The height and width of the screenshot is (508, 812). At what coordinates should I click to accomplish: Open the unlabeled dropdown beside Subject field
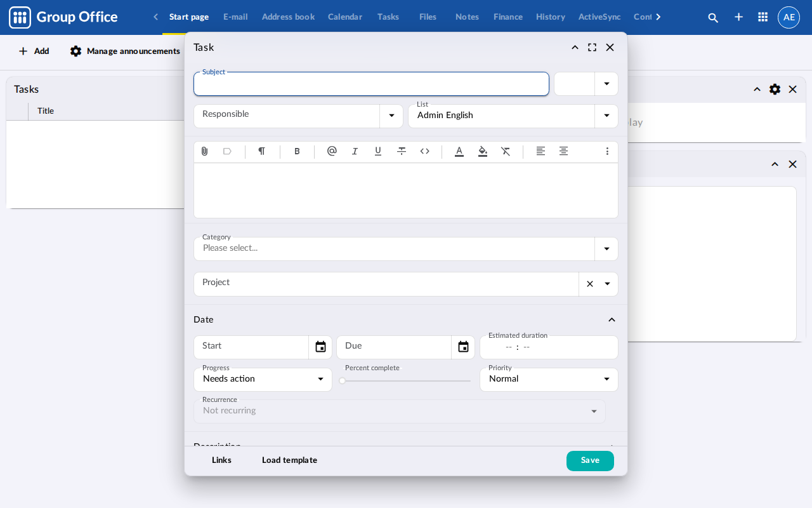tap(606, 84)
